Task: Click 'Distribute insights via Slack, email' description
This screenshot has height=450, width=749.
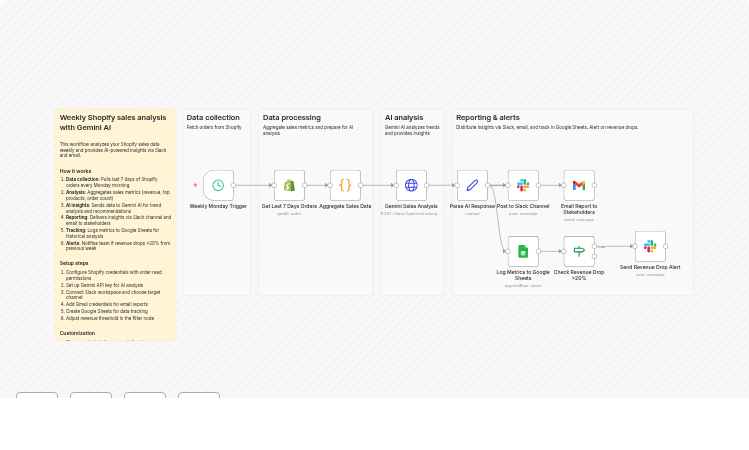Action: [x=547, y=127]
